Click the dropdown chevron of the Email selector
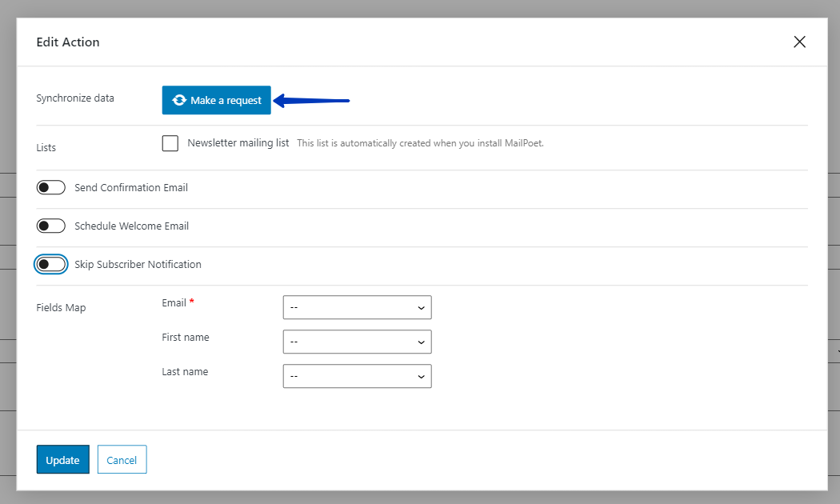The image size is (840, 504). pos(422,307)
